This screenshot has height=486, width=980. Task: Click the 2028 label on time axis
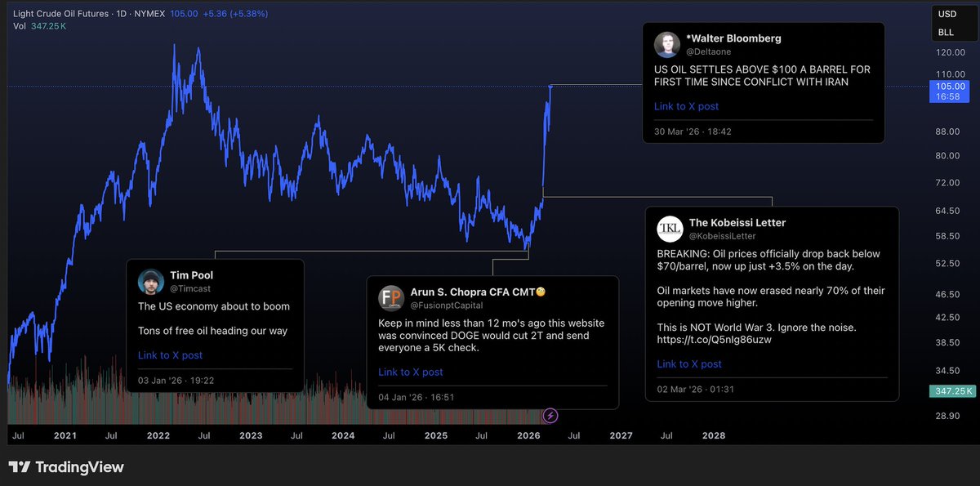coord(714,435)
